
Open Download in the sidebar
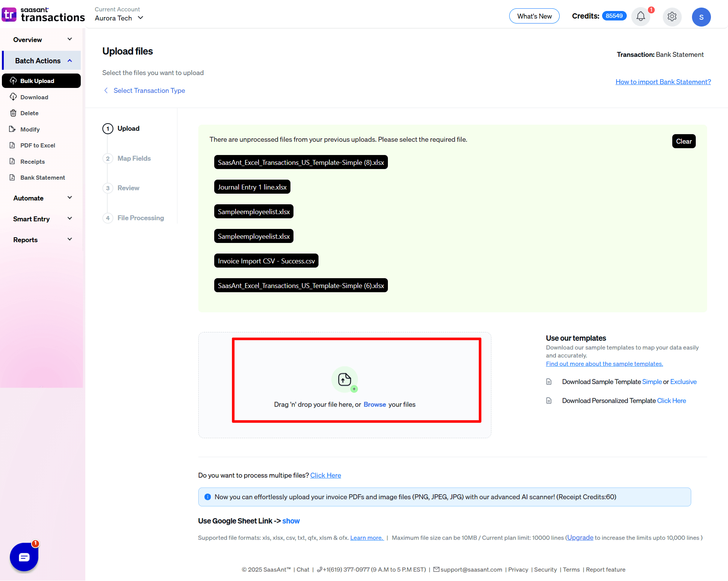(x=34, y=97)
